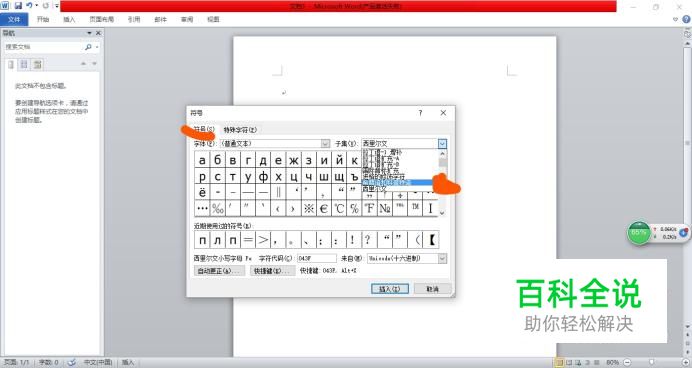Select Cyrillic letter ф in symbol grid

263,176
